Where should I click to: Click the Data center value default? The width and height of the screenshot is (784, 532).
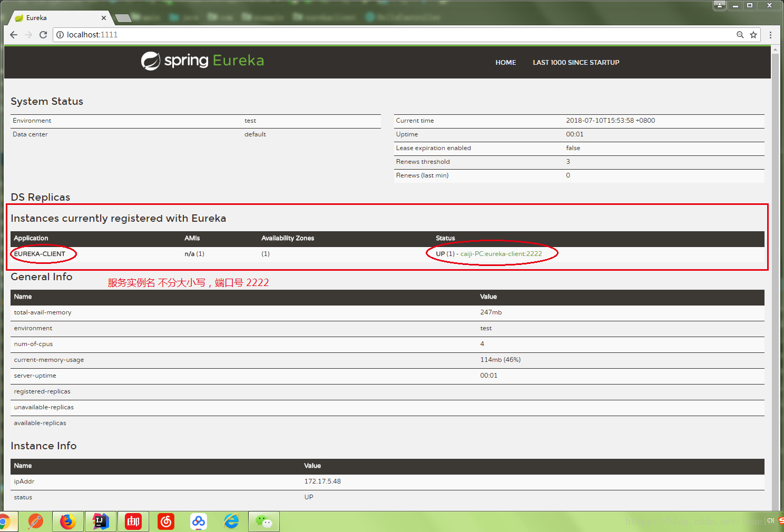(x=255, y=134)
